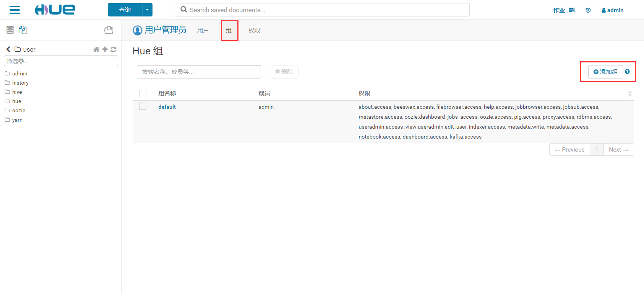This screenshot has width=644, height=294.
Task: Sort by 成员 column header
Action: 264,93
